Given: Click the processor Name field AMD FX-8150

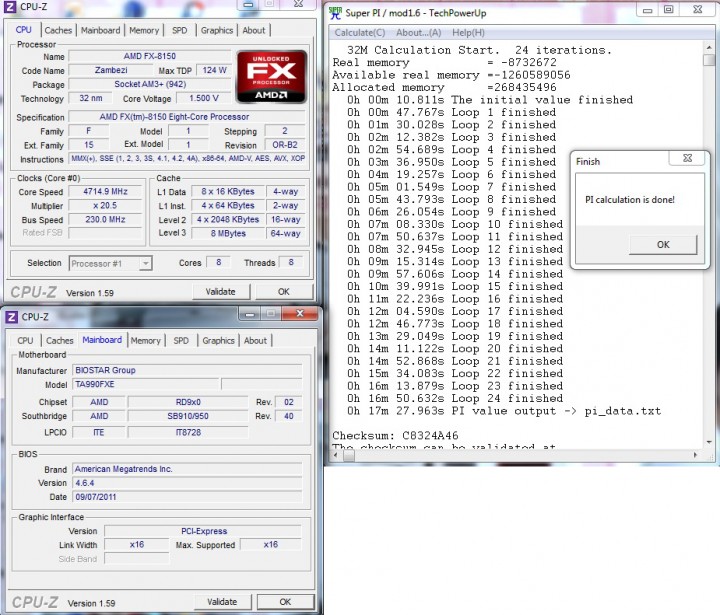Looking at the screenshot, I should (150, 56).
